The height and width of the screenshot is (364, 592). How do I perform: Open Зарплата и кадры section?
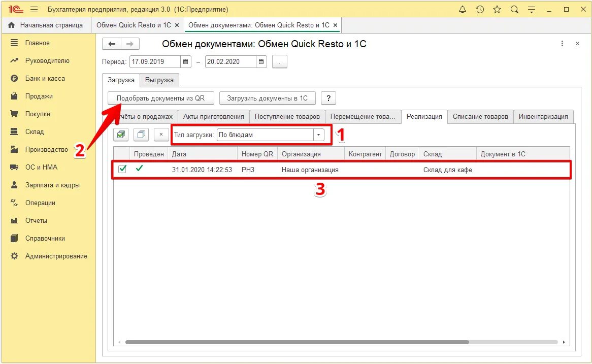(x=52, y=185)
